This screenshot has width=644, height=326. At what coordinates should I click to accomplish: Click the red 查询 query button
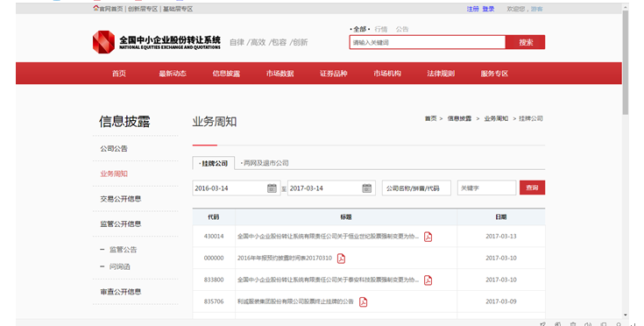[x=533, y=188]
